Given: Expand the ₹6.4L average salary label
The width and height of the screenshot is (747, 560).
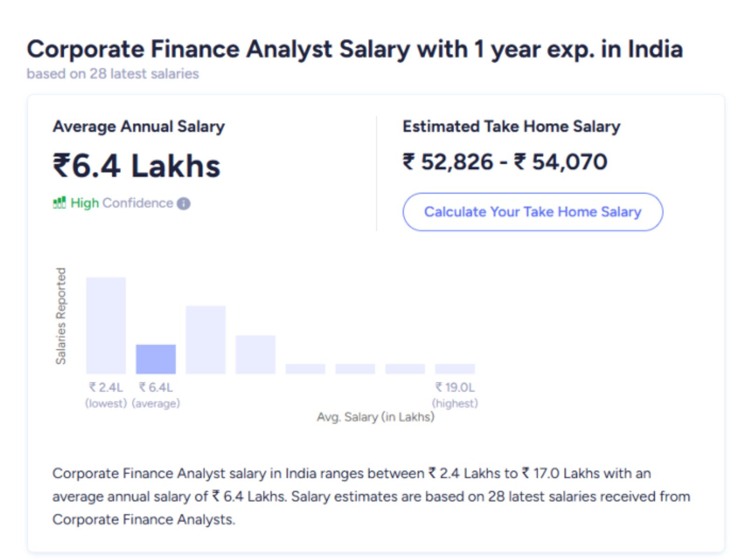Looking at the screenshot, I should click(x=156, y=394).
